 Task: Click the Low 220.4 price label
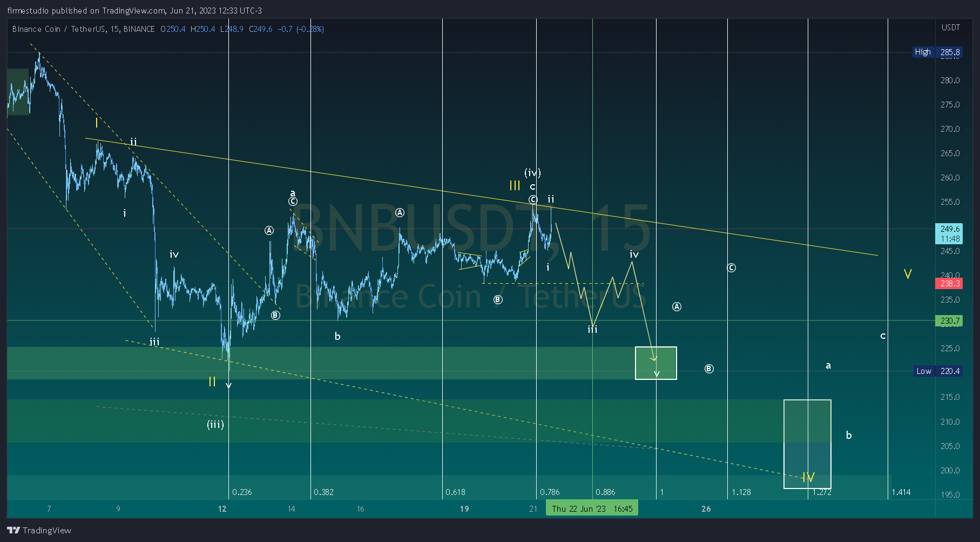937,371
